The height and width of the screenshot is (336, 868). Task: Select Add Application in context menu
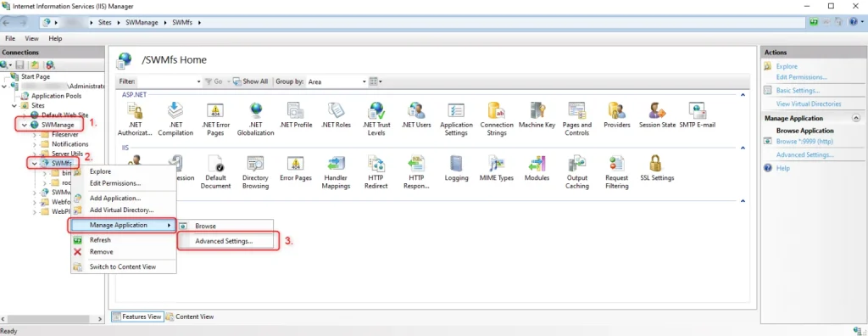click(x=124, y=198)
